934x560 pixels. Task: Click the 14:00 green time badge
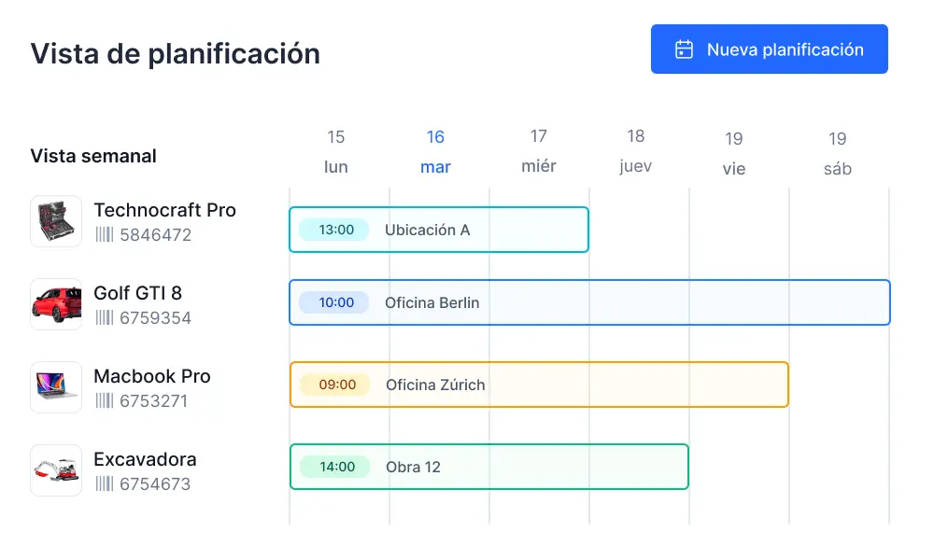(337, 467)
